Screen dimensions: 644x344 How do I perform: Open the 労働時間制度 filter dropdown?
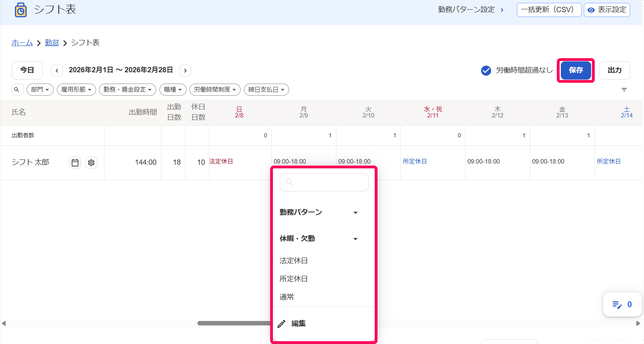[215, 90]
